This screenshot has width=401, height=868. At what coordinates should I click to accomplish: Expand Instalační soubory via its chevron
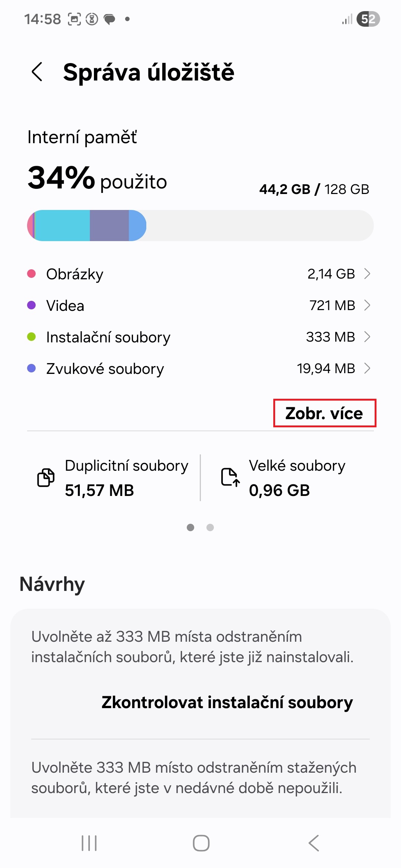(x=368, y=337)
